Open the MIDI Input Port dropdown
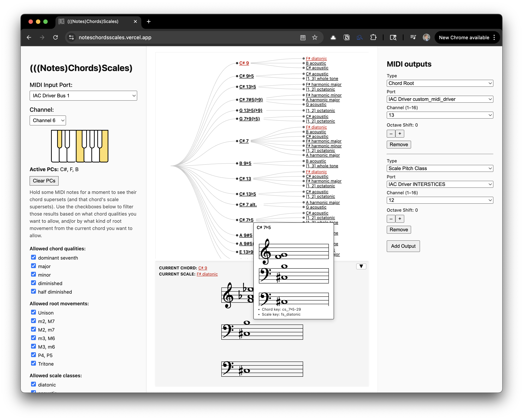Screen dimensions: 523x420 83,96
